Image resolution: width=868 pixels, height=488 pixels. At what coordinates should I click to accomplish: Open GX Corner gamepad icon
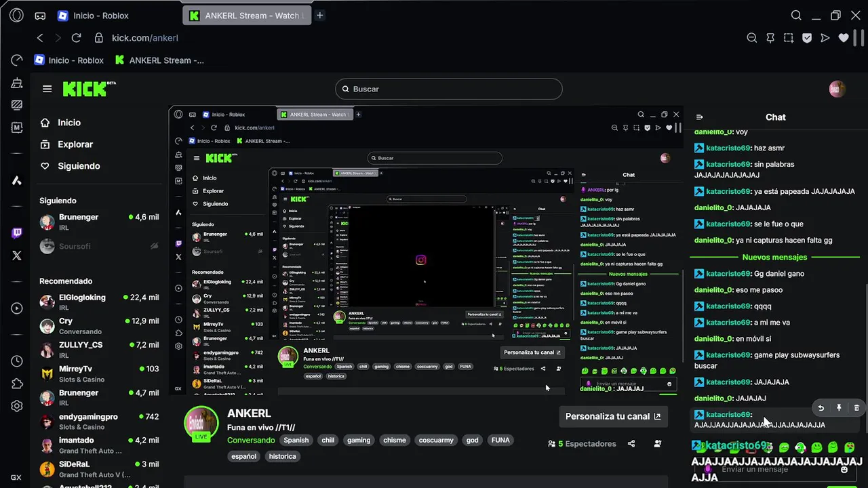40,16
